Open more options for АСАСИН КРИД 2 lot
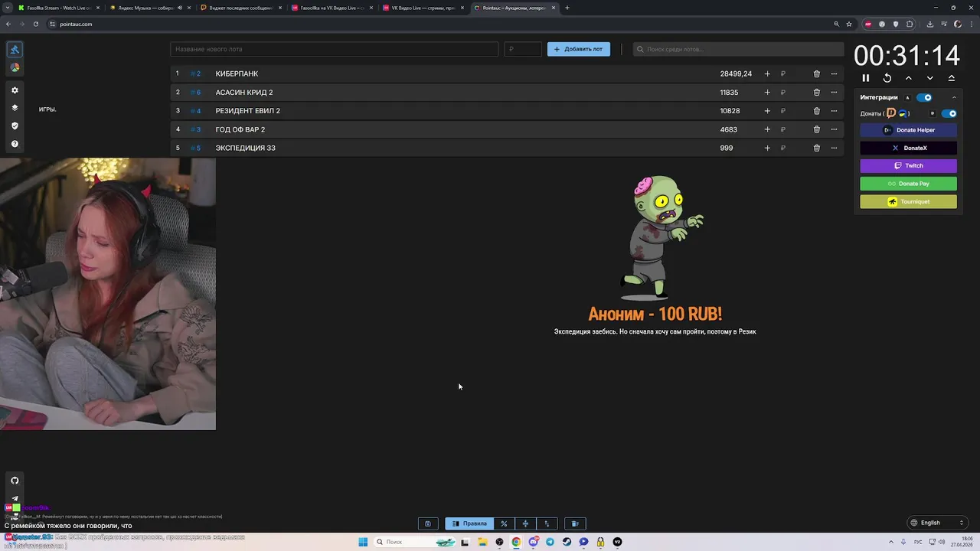 [x=834, y=92]
